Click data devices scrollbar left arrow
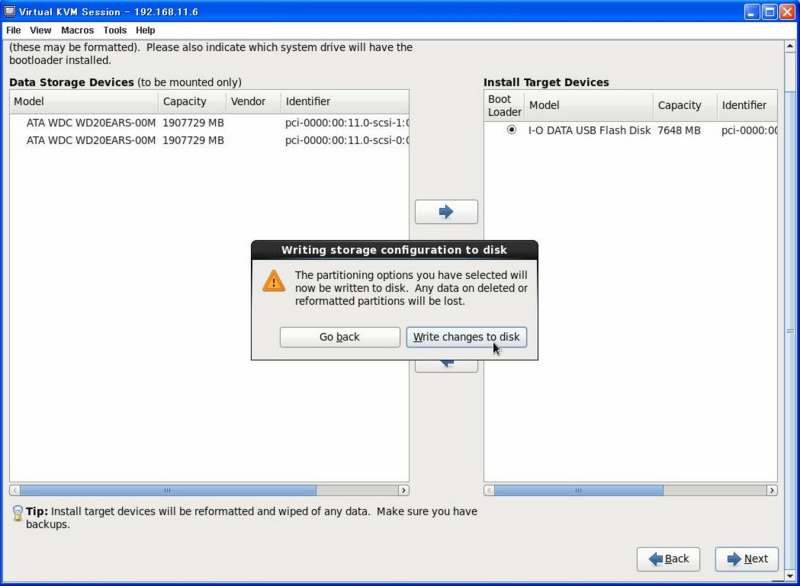This screenshot has height=586, width=800. pyautogui.click(x=15, y=490)
